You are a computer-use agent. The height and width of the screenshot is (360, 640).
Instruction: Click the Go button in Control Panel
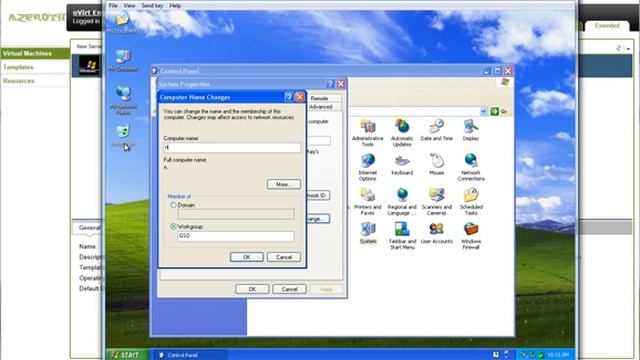point(499,111)
